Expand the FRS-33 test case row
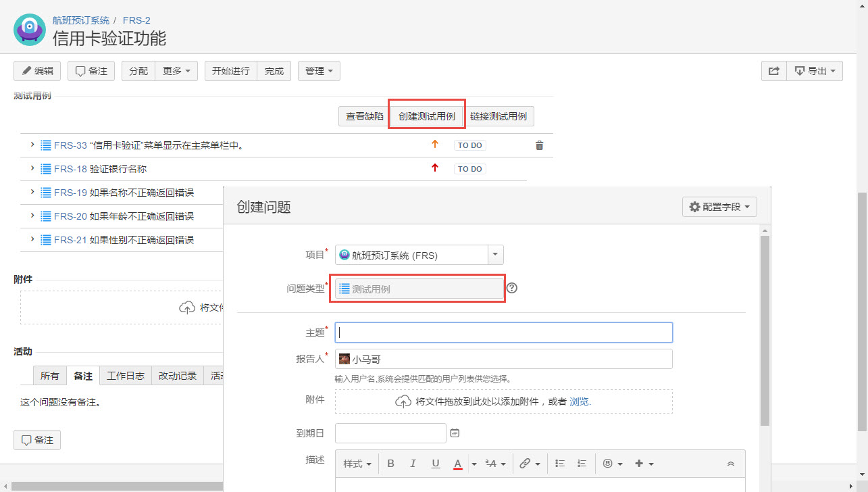Viewport: 868px width, 492px height. 32,145
